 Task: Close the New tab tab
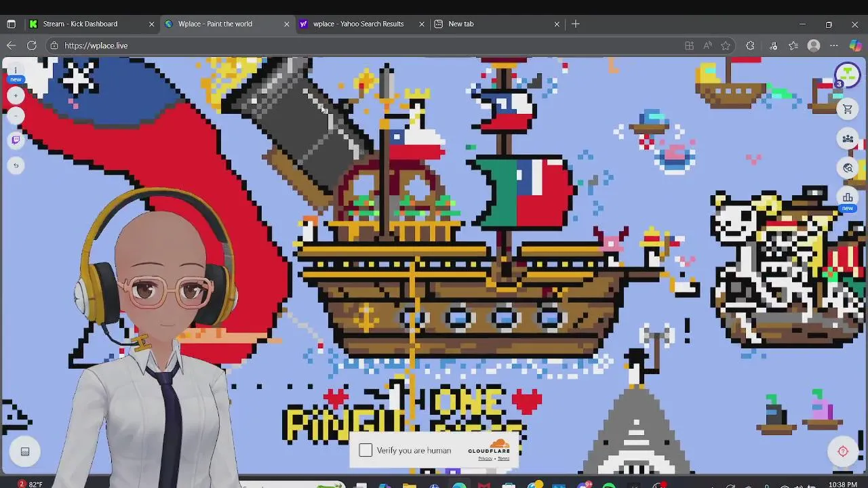coord(557,24)
